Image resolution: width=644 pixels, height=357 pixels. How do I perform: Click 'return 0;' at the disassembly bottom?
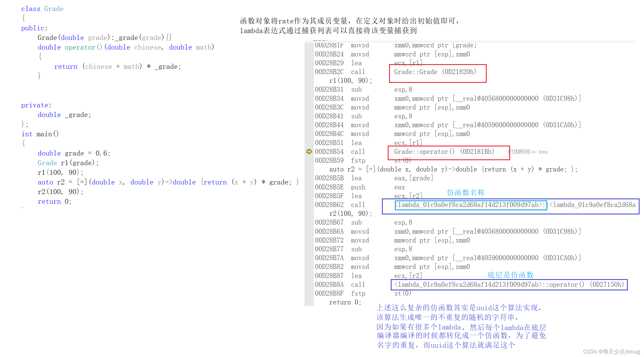pos(345,302)
